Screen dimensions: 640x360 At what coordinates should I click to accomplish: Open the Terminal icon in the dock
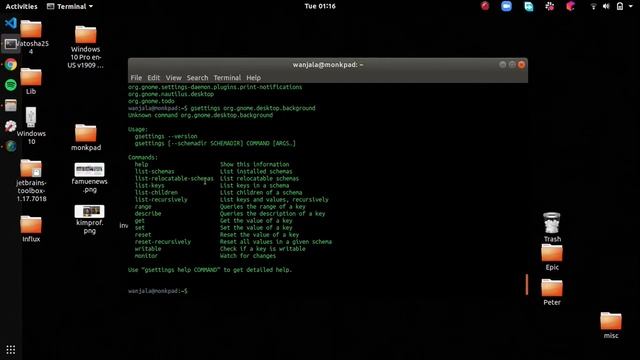(11, 44)
